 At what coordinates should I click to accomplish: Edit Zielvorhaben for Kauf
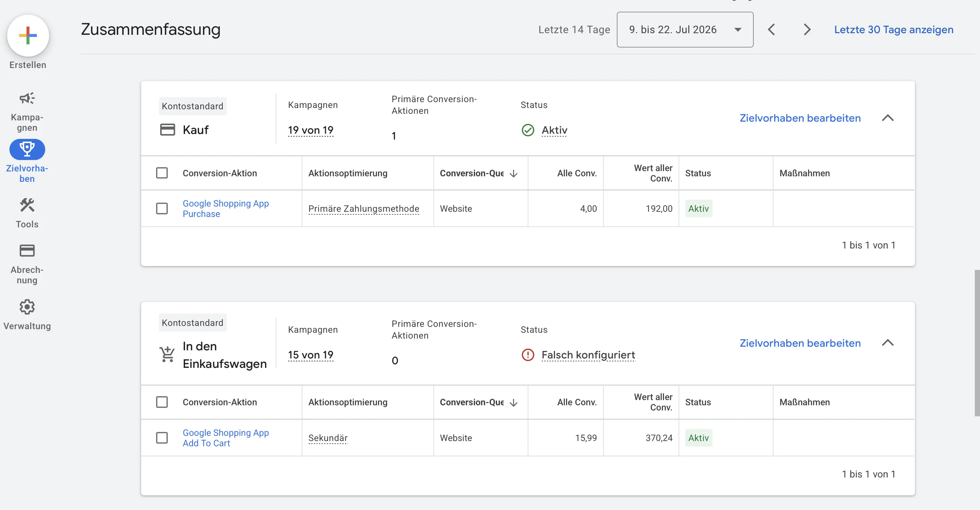point(800,118)
